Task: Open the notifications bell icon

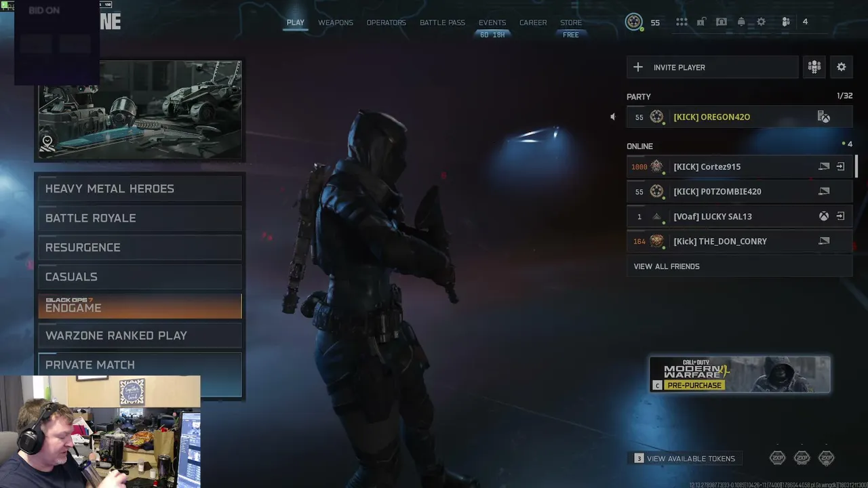Action: point(741,22)
